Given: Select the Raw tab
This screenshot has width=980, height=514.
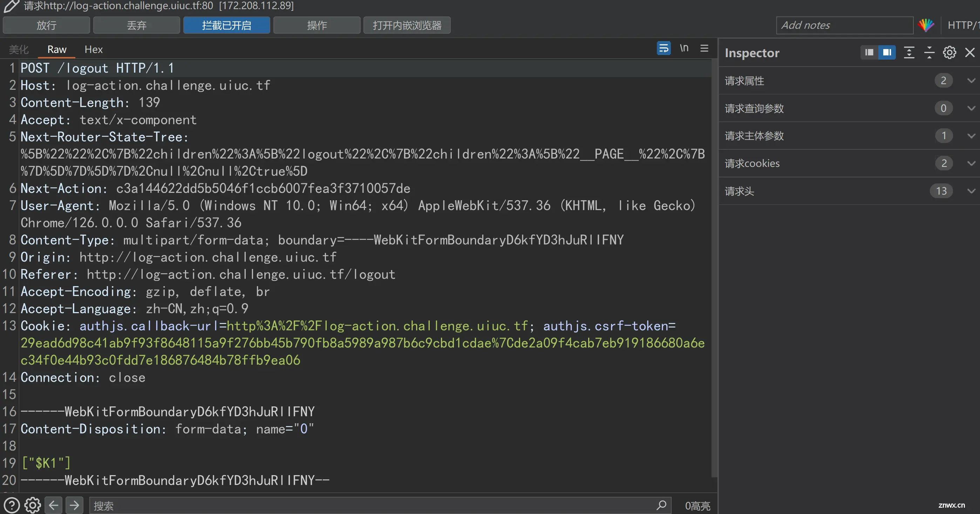Looking at the screenshot, I should click(57, 49).
